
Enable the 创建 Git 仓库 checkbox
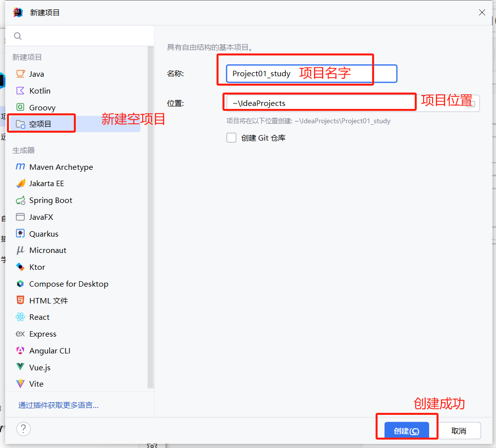231,138
